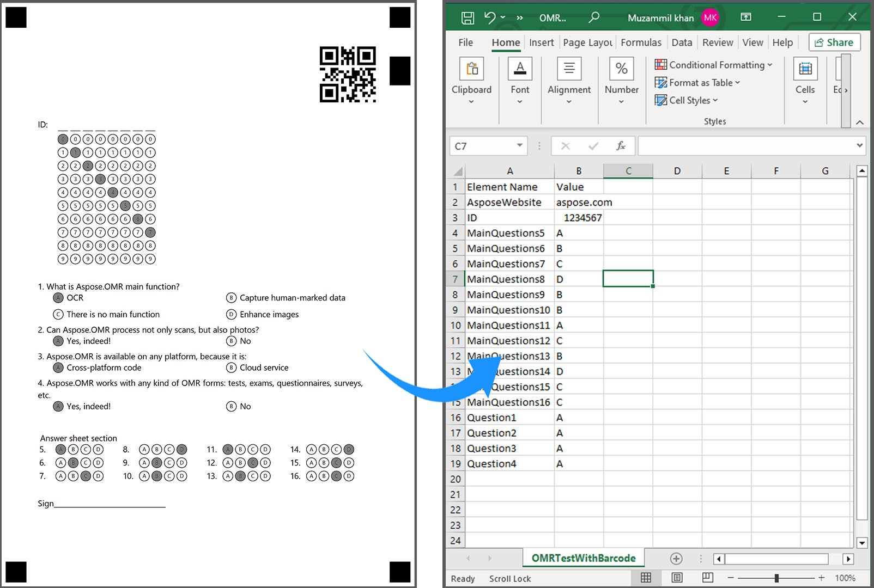Image resolution: width=874 pixels, height=588 pixels.
Task: Add a new worksheet with the plus button
Action: (x=676, y=558)
